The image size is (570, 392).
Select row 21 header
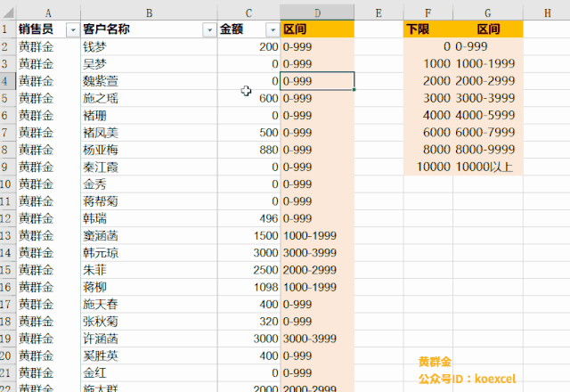[8, 373]
